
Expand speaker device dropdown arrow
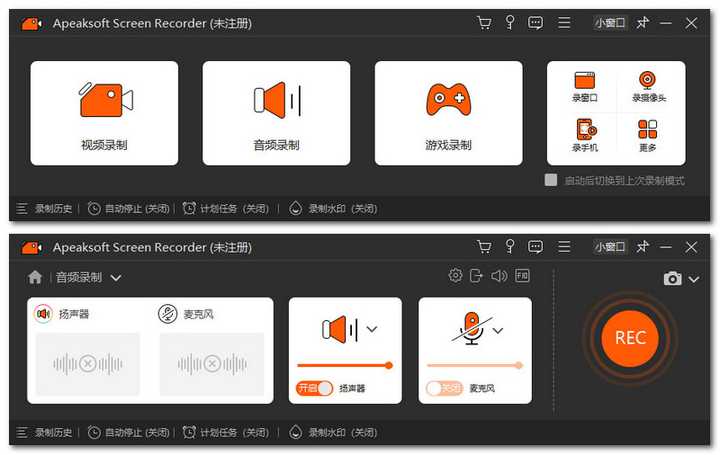tap(372, 329)
